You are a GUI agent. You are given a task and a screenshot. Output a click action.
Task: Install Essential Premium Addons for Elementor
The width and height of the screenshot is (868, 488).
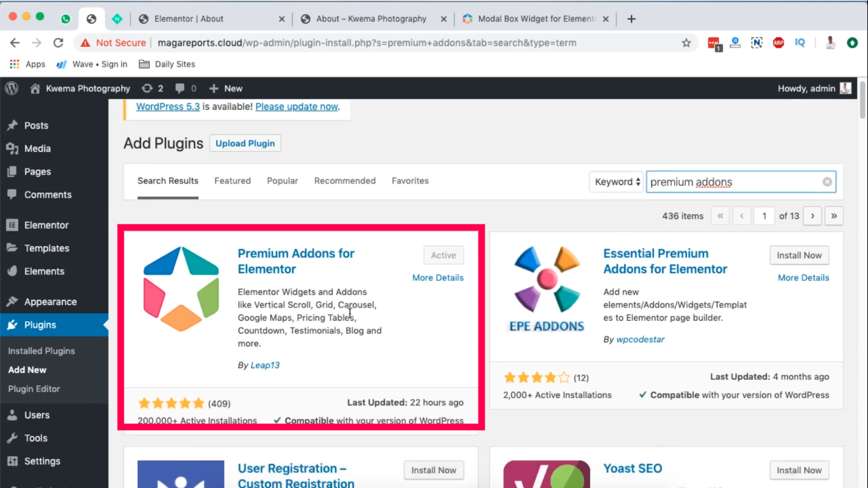click(799, 255)
